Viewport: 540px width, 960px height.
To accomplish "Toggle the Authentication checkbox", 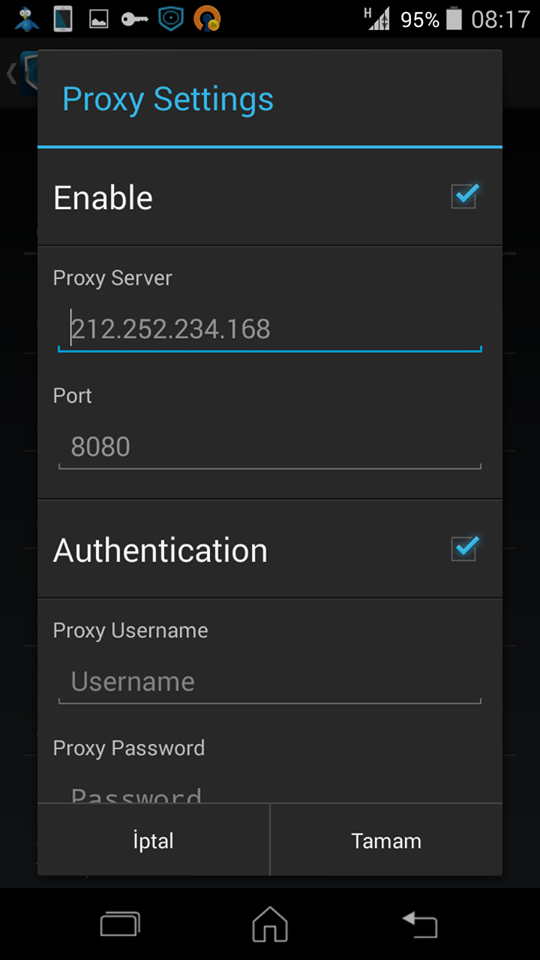I will point(465,548).
